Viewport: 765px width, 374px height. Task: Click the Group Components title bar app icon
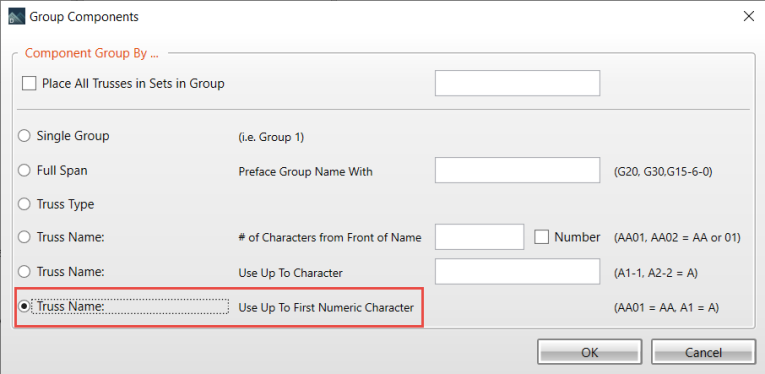pos(17,17)
